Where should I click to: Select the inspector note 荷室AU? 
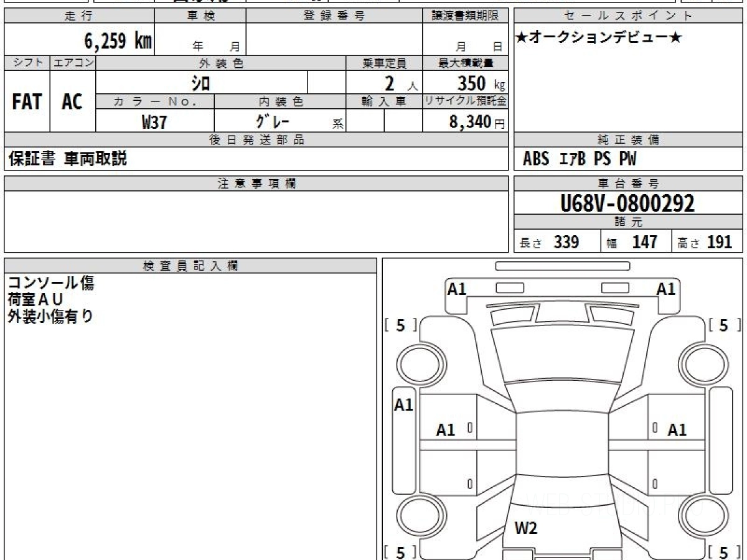pyautogui.click(x=36, y=300)
